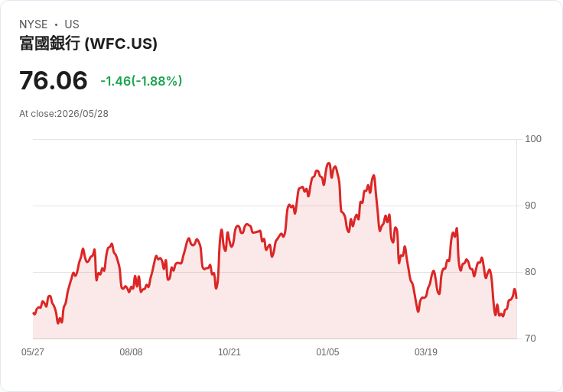Click the chart's highest peak near 01/05
Image resolution: width=563 pixels, height=392 pixels.
click(x=328, y=164)
